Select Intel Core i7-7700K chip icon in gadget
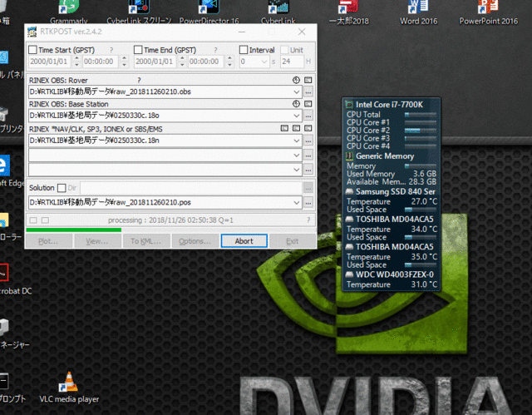Image resolution: width=532 pixels, height=415 pixels. click(349, 105)
